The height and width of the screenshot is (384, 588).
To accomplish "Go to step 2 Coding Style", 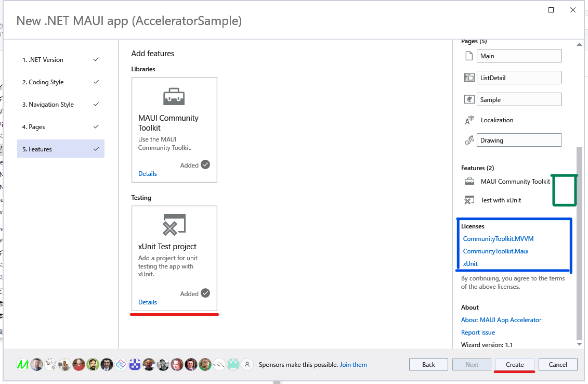I will tap(61, 82).
